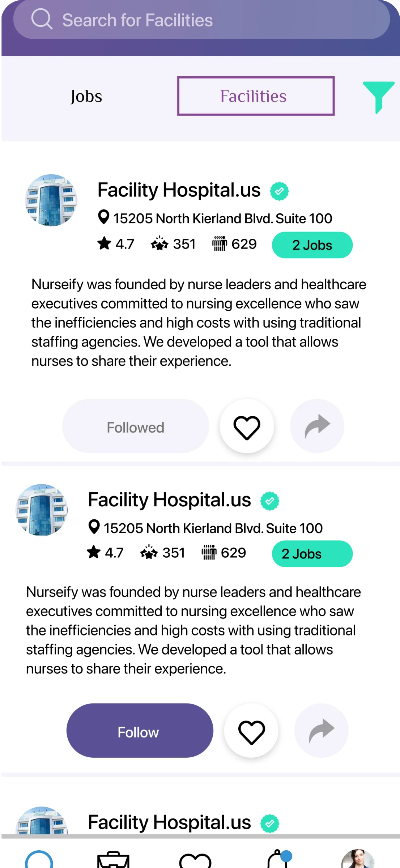This screenshot has width=400, height=868.
Task: Switch to the Jobs tab
Action: pyautogui.click(x=86, y=96)
